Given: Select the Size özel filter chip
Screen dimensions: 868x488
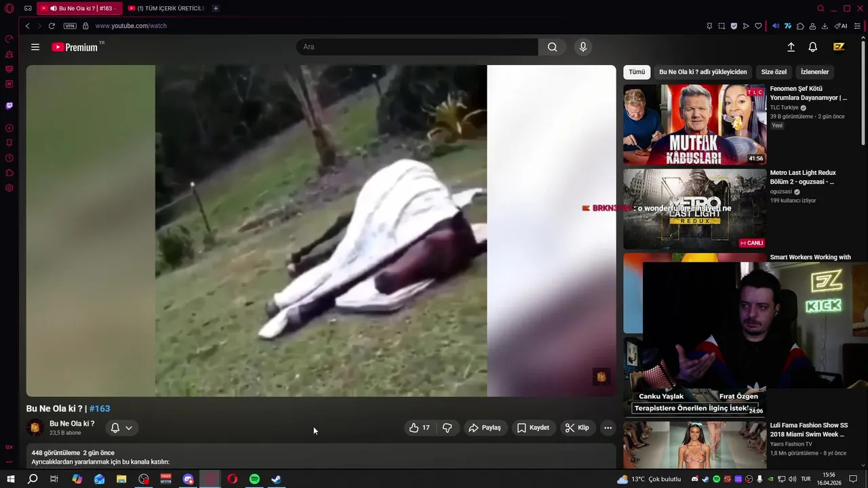Looking at the screenshot, I should 774,72.
